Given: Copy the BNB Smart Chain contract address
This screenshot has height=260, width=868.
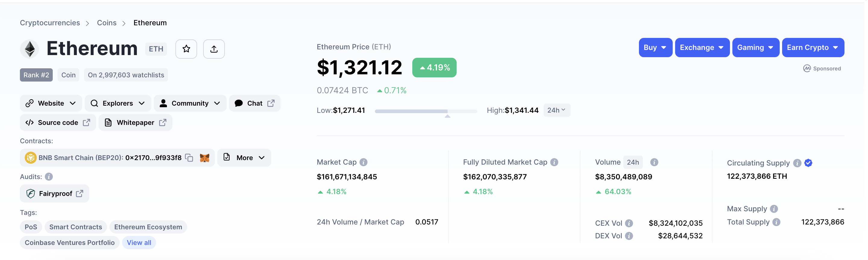Looking at the screenshot, I should (189, 157).
